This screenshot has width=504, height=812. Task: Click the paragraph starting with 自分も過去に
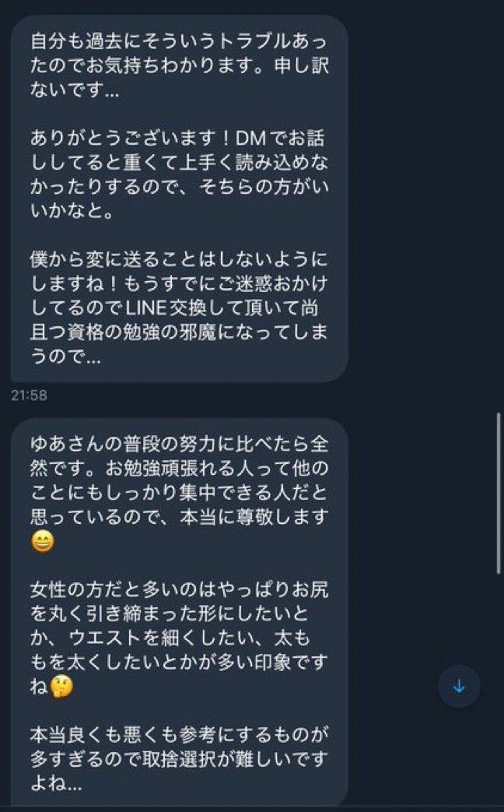[x=179, y=65]
